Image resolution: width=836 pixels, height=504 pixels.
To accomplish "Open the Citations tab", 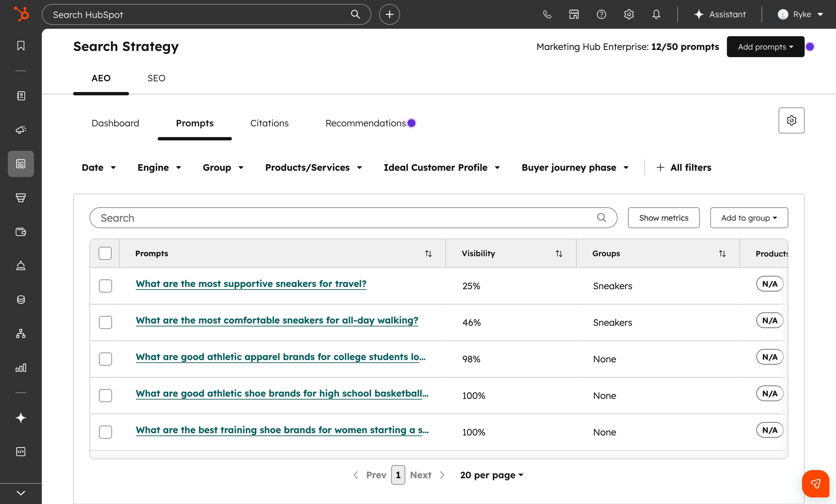I will [269, 123].
